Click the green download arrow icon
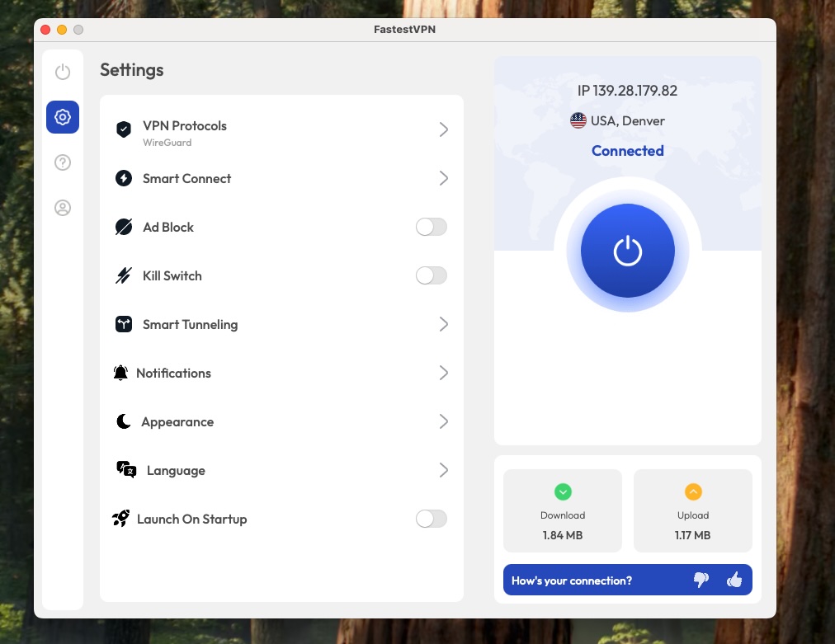This screenshot has width=835, height=644. click(x=563, y=492)
